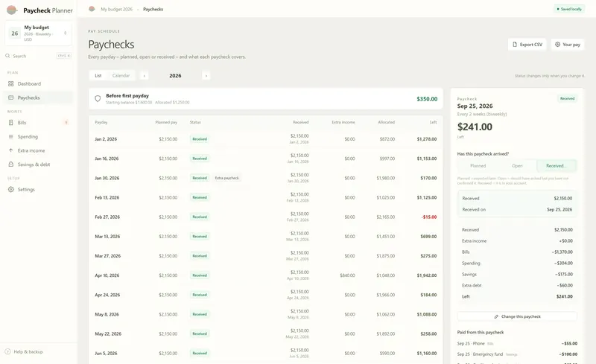
Task: Click the Settings gear icon
Action: [x=10, y=189]
